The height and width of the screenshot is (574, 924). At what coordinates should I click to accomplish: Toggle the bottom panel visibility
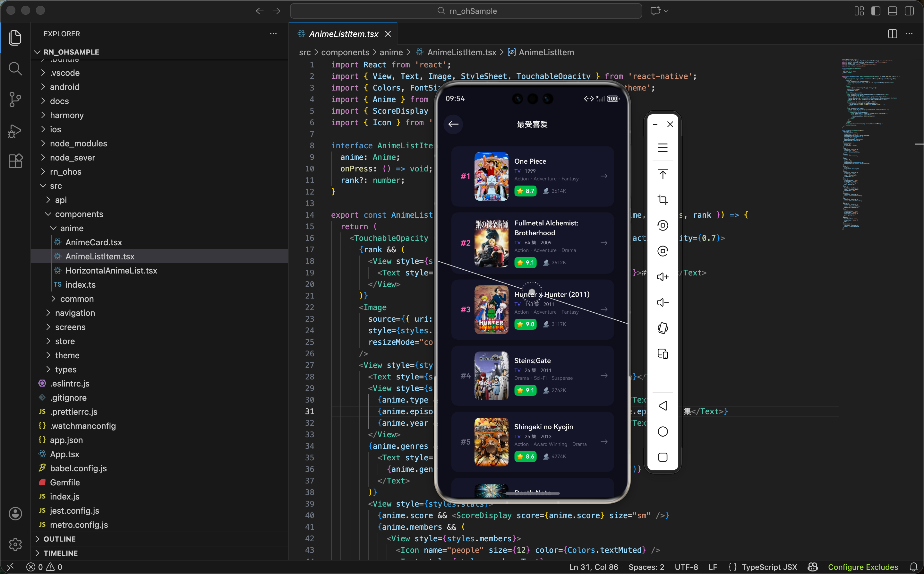tap(892, 11)
